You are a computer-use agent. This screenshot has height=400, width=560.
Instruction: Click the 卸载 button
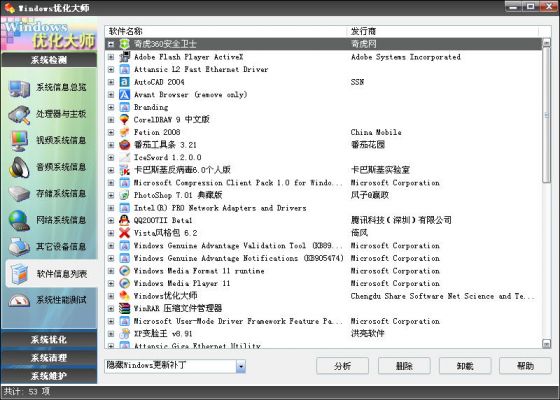tap(465, 366)
